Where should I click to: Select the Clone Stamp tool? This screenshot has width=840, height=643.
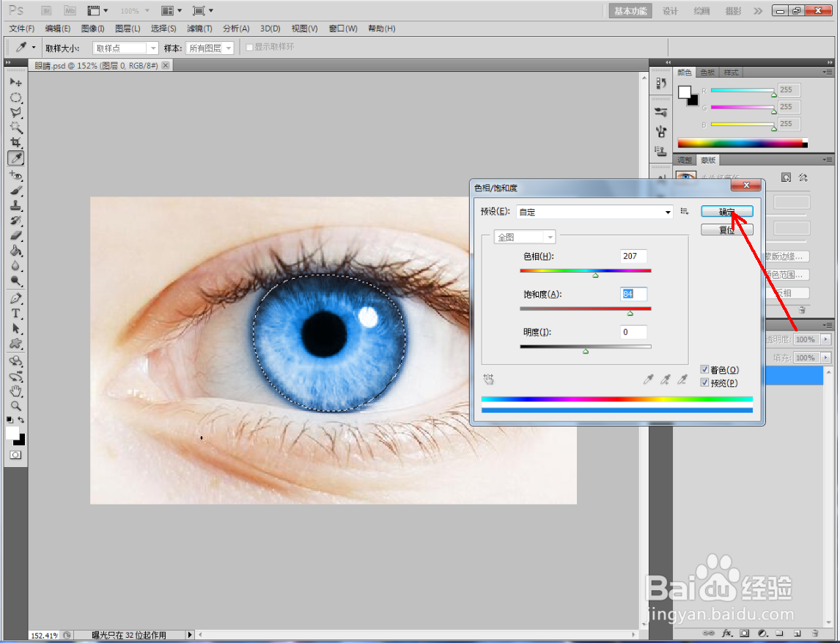tap(16, 205)
